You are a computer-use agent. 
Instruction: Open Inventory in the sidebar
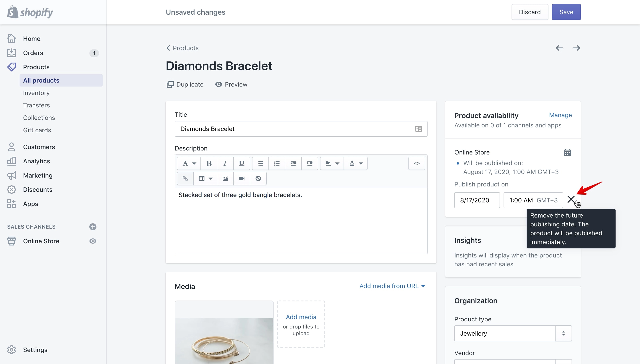tap(36, 93)
